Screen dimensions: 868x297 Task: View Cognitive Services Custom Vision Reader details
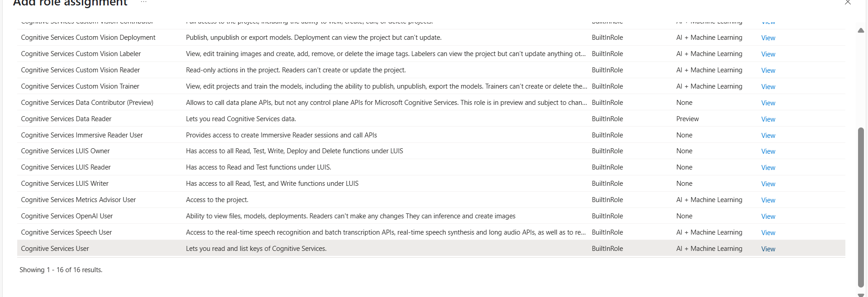[x=768, y=71]
